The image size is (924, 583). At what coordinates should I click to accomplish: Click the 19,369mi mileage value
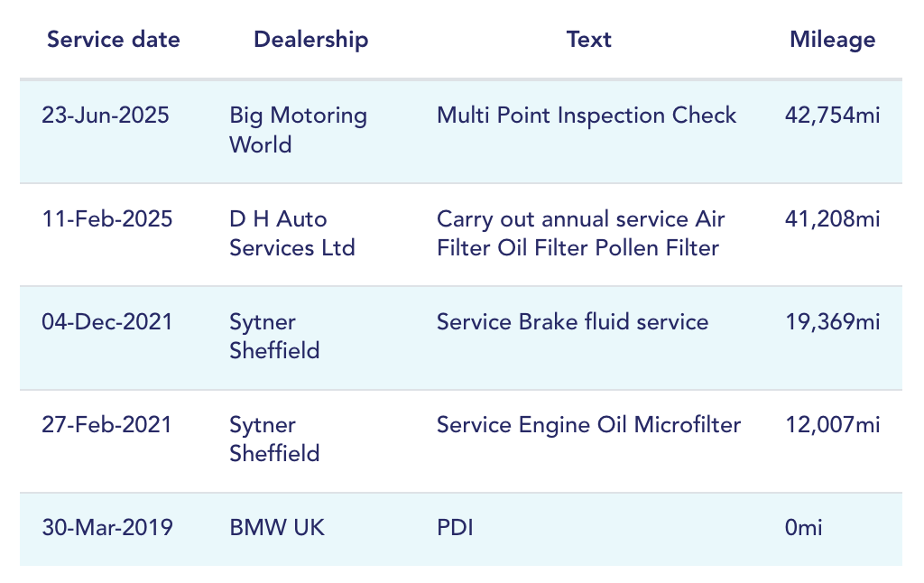click(833, 322)
